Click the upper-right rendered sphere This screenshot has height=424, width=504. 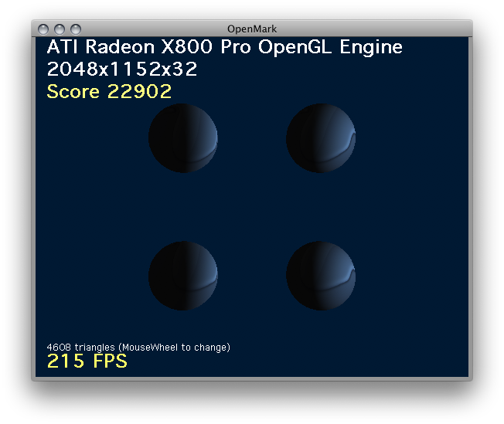point(321,138)
